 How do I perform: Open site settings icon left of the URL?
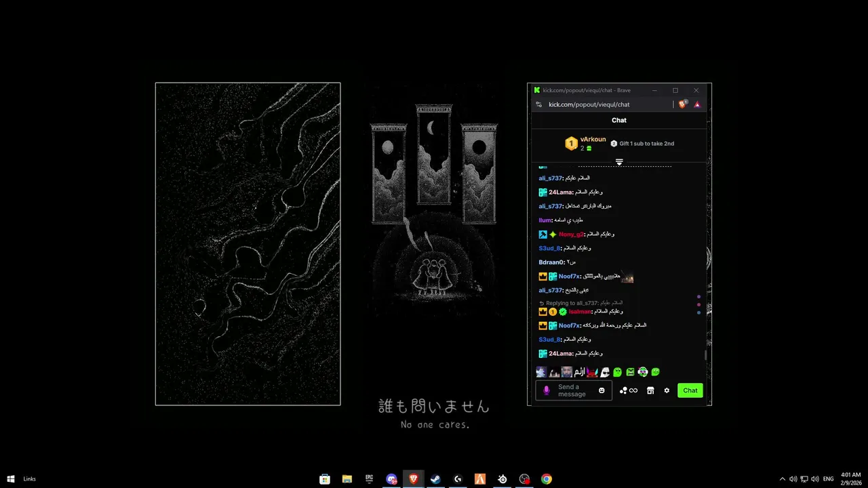[538, 104]
